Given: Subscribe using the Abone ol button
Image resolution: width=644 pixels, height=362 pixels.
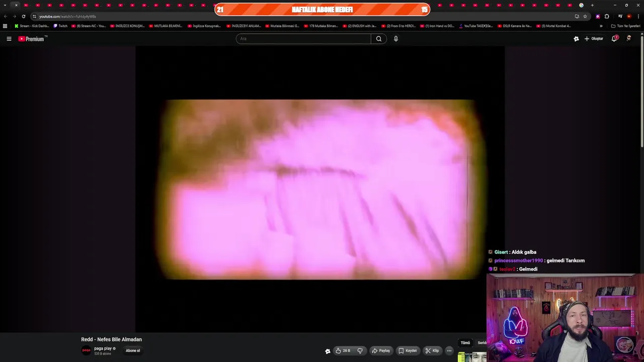Looking at the screenshot, I should tap(133, 350).
